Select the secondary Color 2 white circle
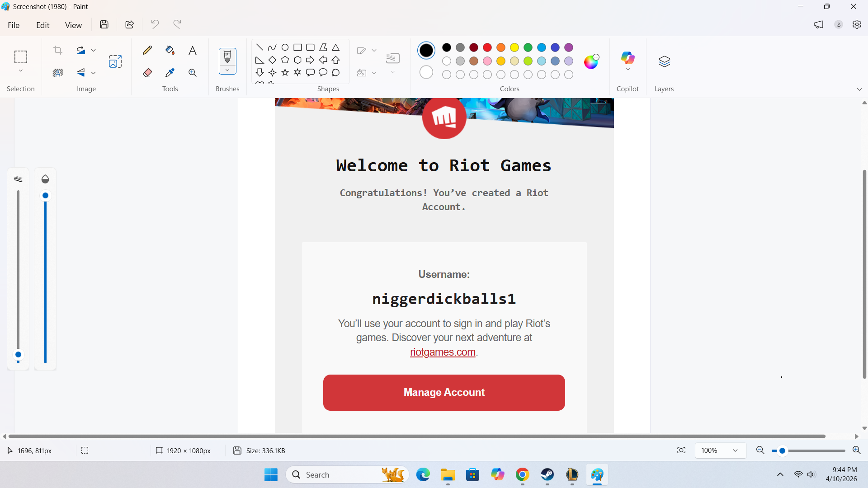Image resolution: width=868 pixels, height=488 pixels. 426,72
